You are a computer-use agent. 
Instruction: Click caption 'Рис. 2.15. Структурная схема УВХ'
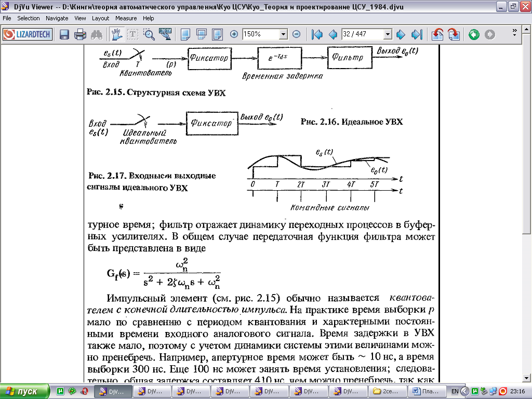point(156,92)
